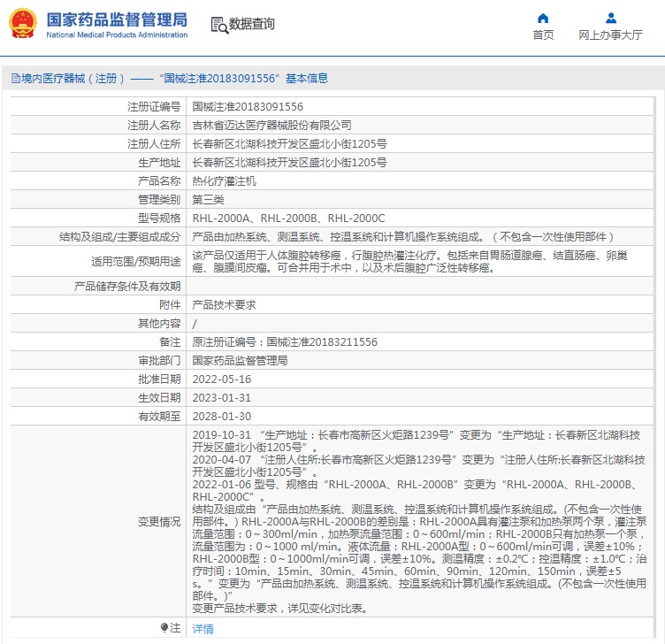Click effective date 2023-01-31

[x=222, y=398]
